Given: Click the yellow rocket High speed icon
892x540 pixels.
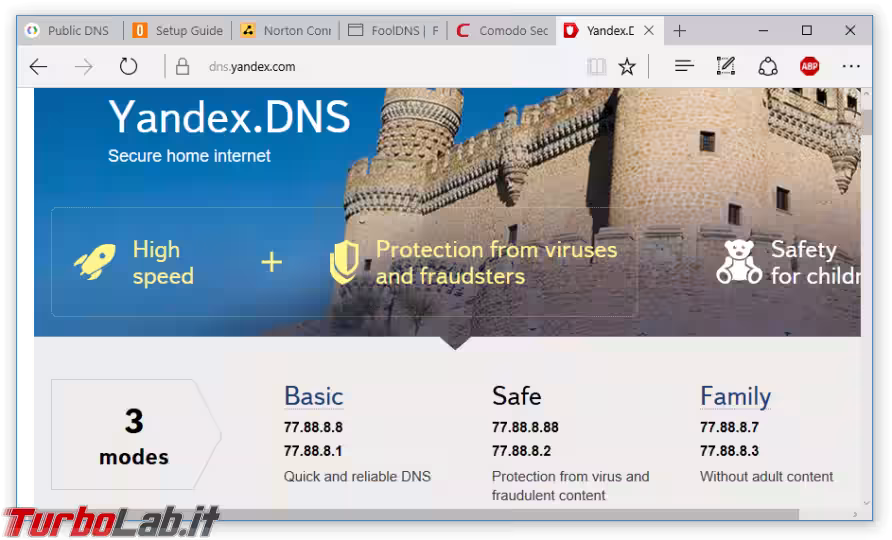Looking at the screenshot, I should (95, 261).
